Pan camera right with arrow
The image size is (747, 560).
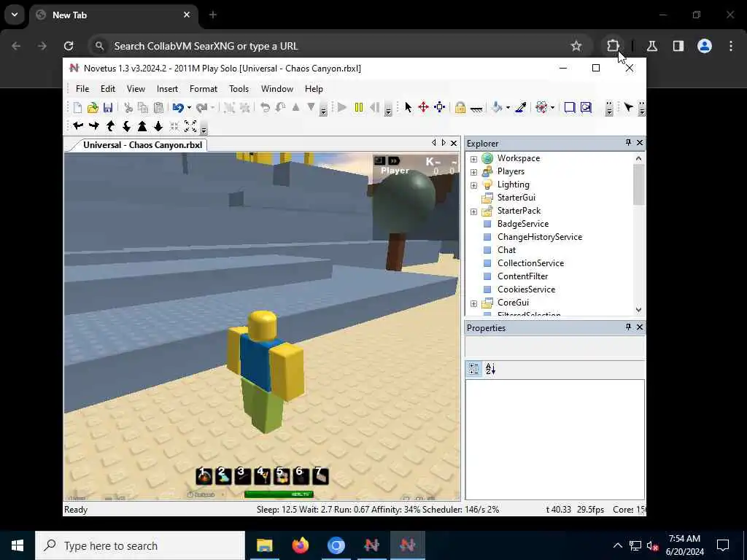(x=94, y=126)
